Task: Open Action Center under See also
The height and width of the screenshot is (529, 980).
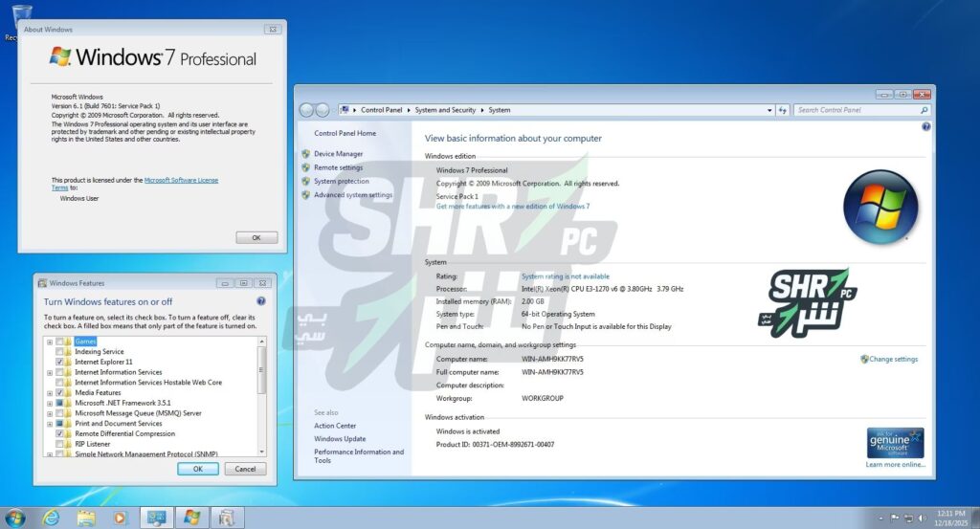Action: click(335, 426)
